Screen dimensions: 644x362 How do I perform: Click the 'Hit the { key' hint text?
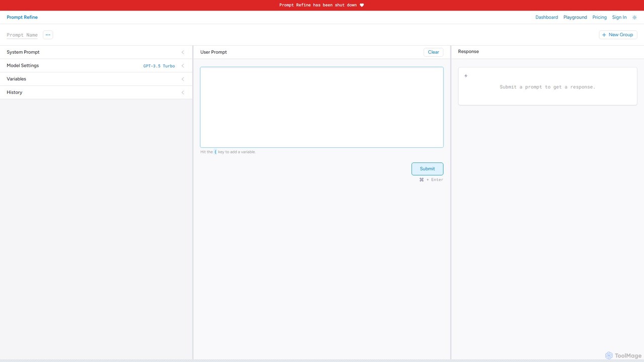pyautogui.click(x=228, y=152)
